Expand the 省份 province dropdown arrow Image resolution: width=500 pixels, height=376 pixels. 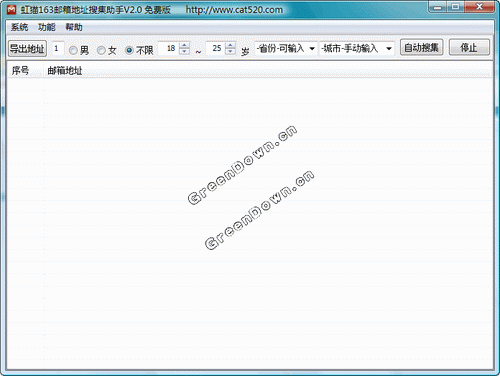pyautogui.click(x=312, y=49)
